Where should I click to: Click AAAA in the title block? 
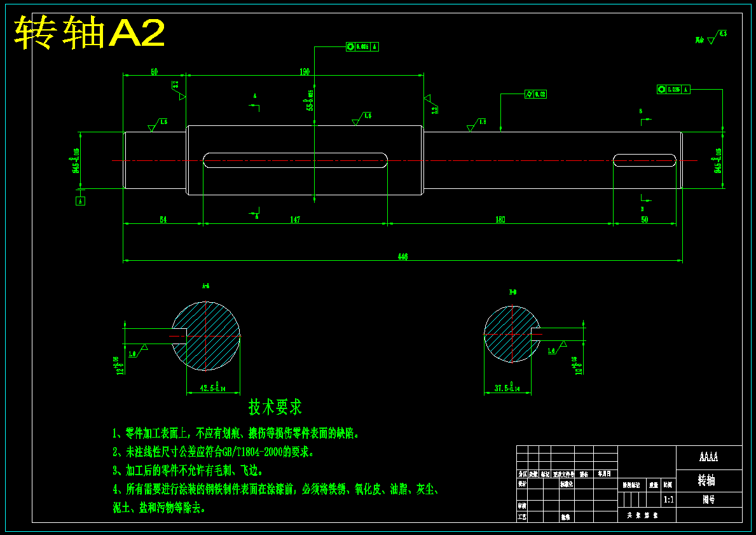point(709,457)
